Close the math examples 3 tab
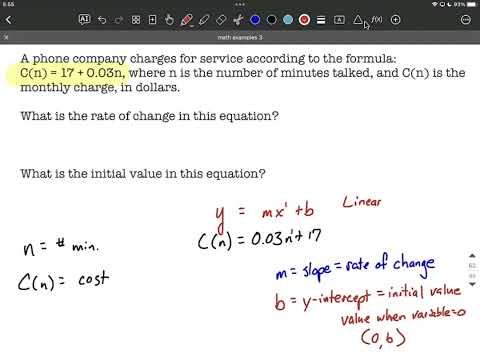This screenshot has width=480, height=360. point(6,37)
